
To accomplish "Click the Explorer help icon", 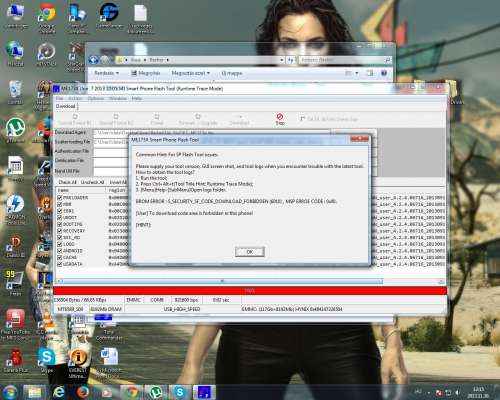I will tap(384, 73).
